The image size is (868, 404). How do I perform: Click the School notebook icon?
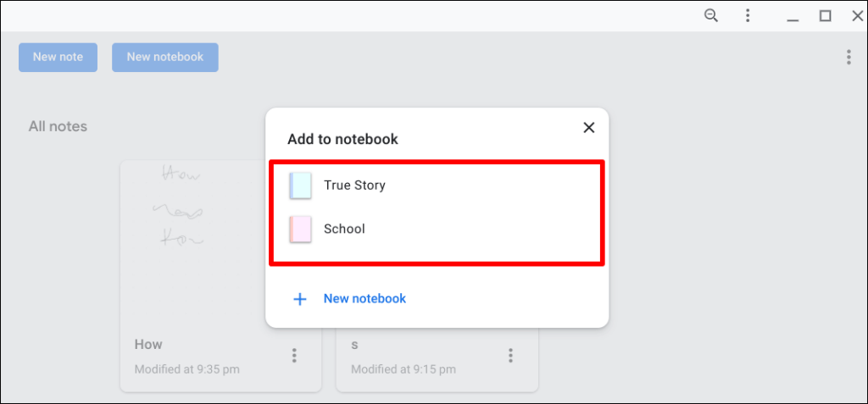point(300,229)
